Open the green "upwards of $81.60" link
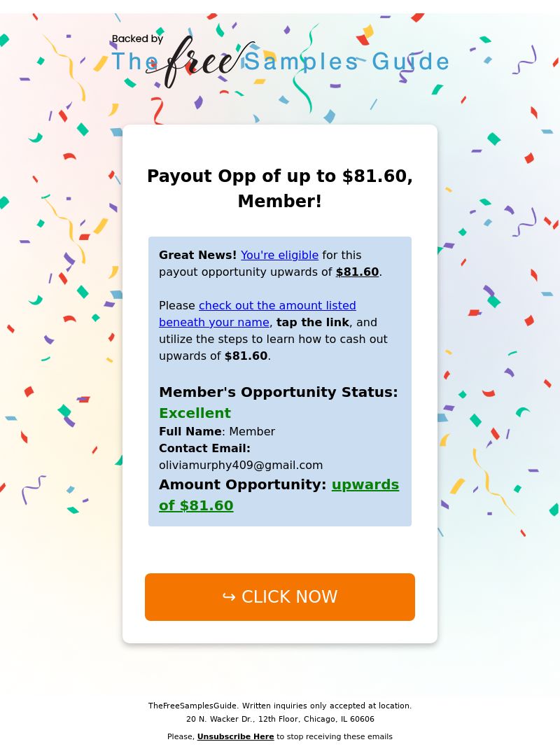The height and width of the screenshot is (749, 560). click(x=279, y=495)
